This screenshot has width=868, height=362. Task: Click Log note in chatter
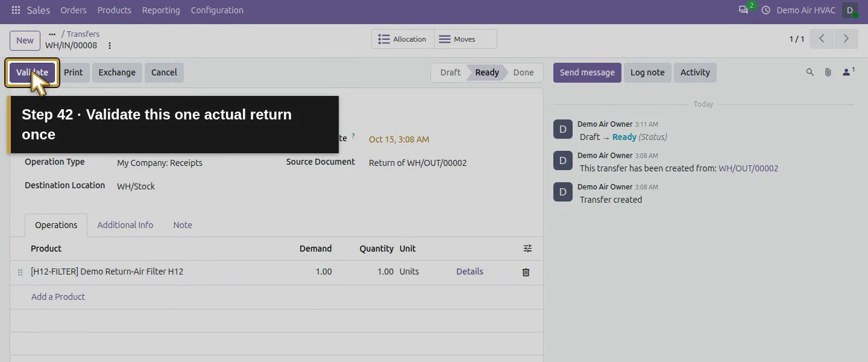(647, 72)
